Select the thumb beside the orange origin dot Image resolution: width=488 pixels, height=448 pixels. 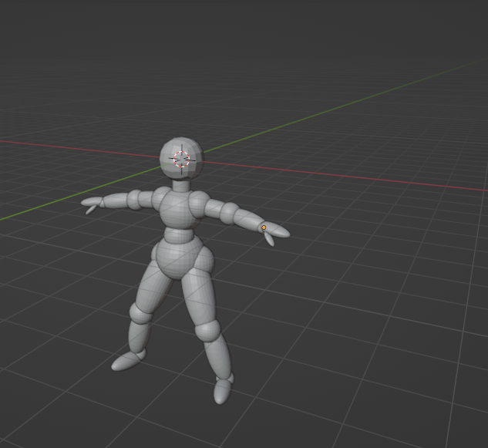click(270, 239)
